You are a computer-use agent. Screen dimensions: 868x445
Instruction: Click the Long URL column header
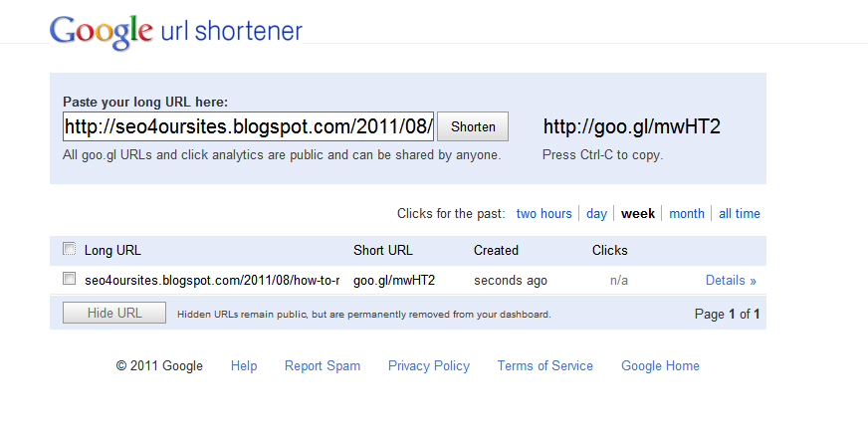click(112, 250)
